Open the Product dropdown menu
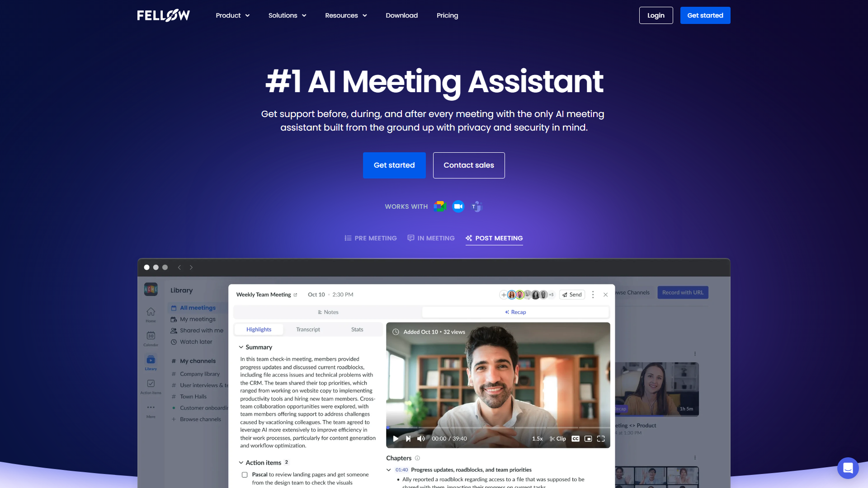Viewport: 868px width, 488px height. 232,15
